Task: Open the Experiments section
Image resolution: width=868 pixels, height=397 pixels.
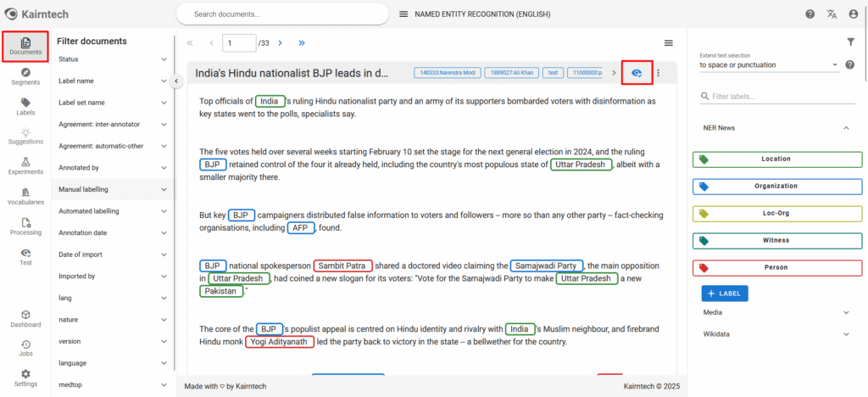Action: click(25, 165)
